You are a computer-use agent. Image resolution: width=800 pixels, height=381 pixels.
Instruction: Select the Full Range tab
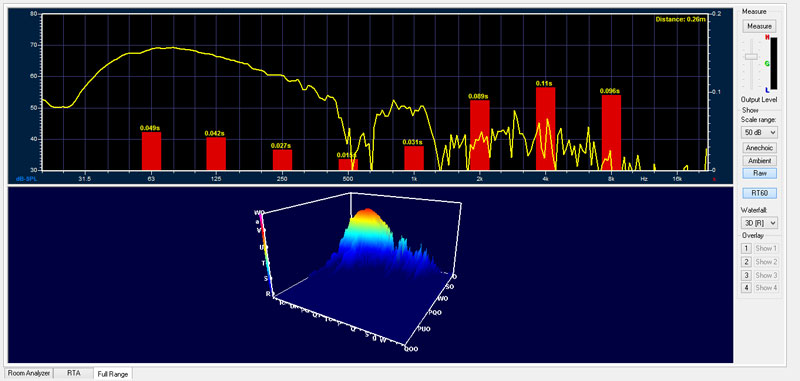[x=112, y=374]
